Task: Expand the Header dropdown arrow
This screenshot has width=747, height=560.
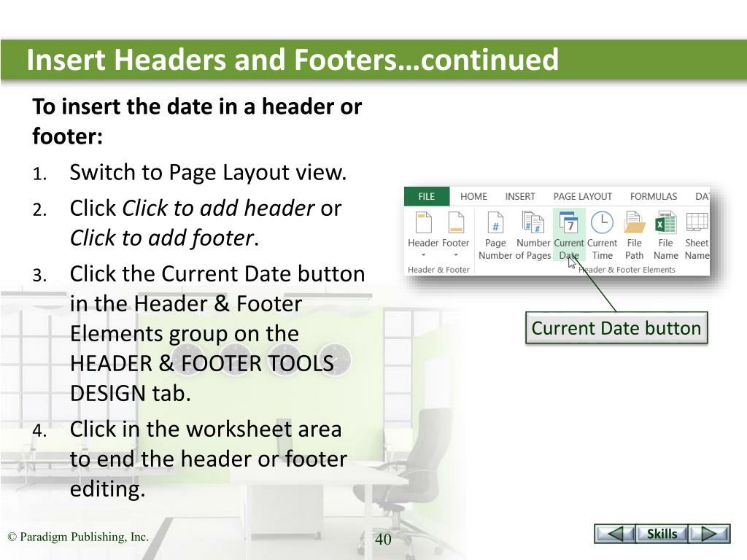Action: coord(423,254)
